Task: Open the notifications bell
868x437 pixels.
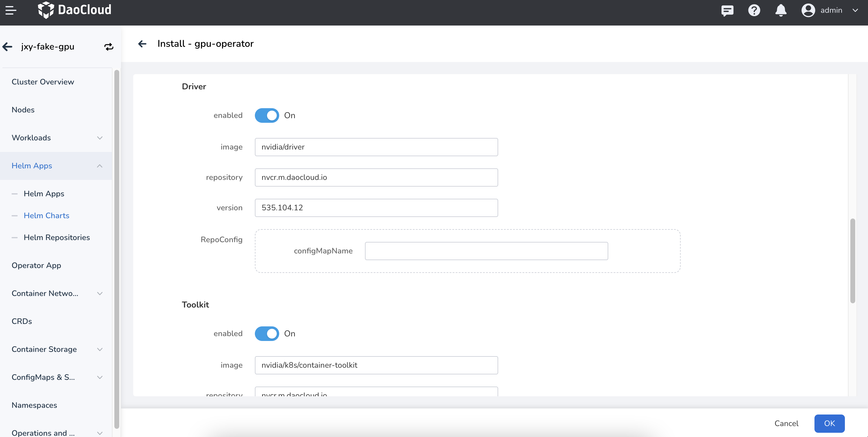Action: (781, 10)
